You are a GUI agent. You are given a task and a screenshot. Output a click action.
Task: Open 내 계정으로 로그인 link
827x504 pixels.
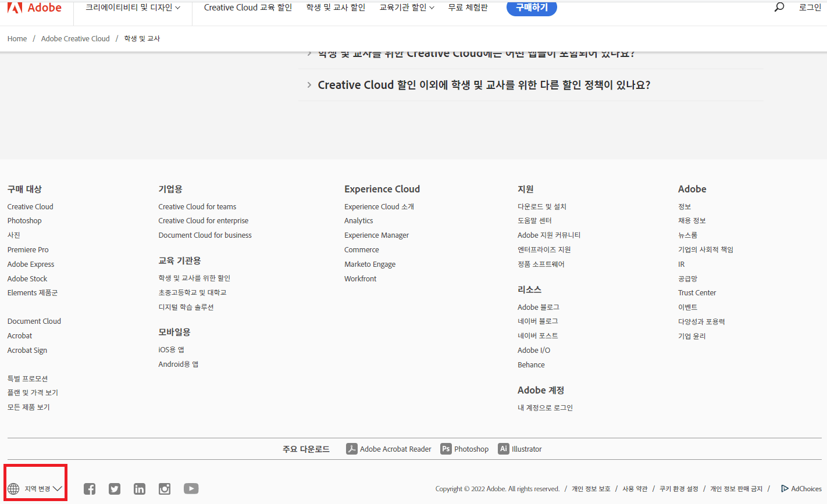pyautogui.click(x=545, y=408)
